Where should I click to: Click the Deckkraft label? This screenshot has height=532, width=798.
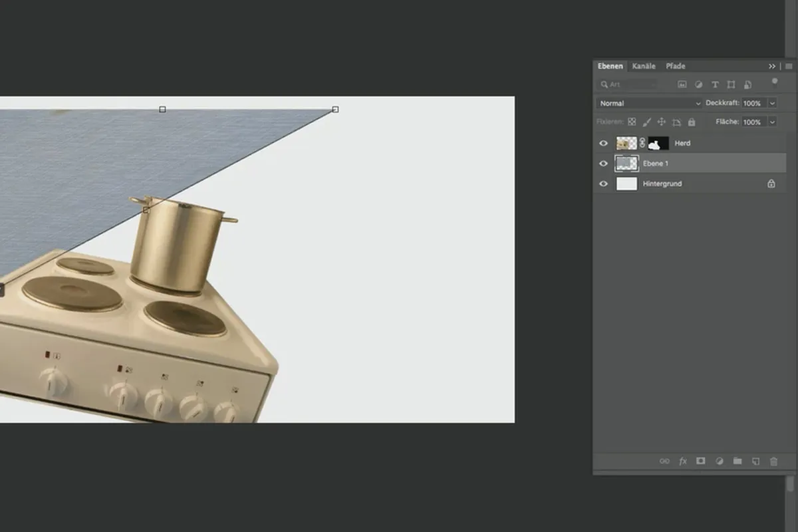[722, 103]
